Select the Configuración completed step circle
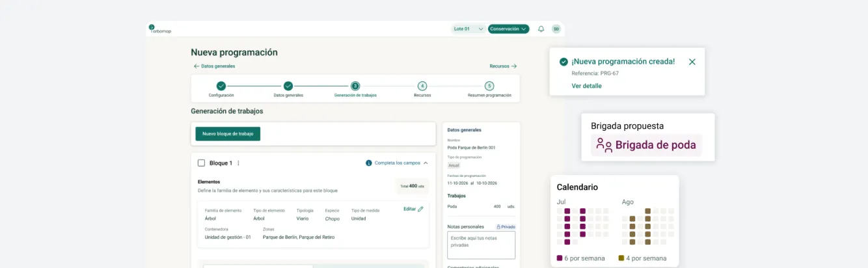The width and height of the screenshot is (868, 268). coord(221,86)
